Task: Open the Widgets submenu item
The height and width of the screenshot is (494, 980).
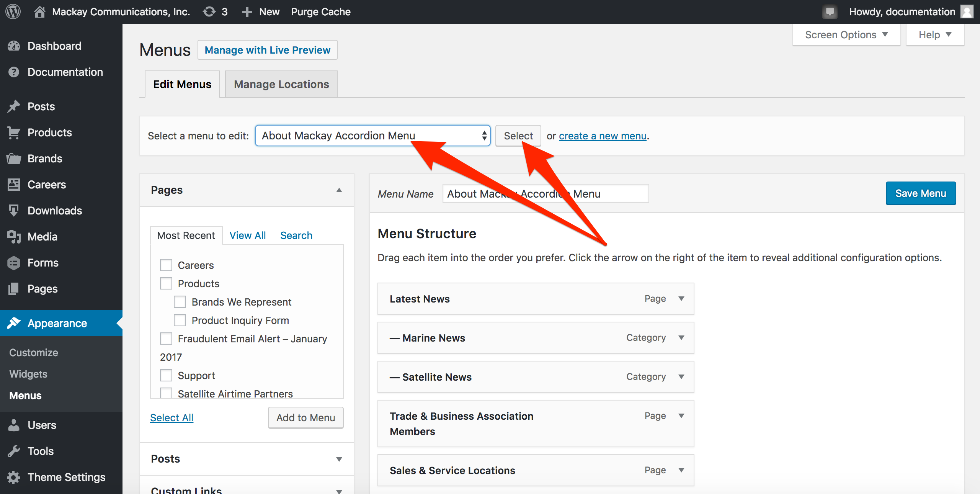Action: pyautogui.click(x=28, y=374)
